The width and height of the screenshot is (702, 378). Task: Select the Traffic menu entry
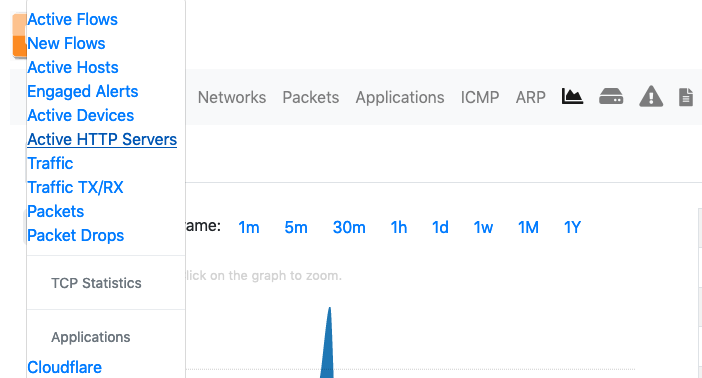[x=50, y=163]
